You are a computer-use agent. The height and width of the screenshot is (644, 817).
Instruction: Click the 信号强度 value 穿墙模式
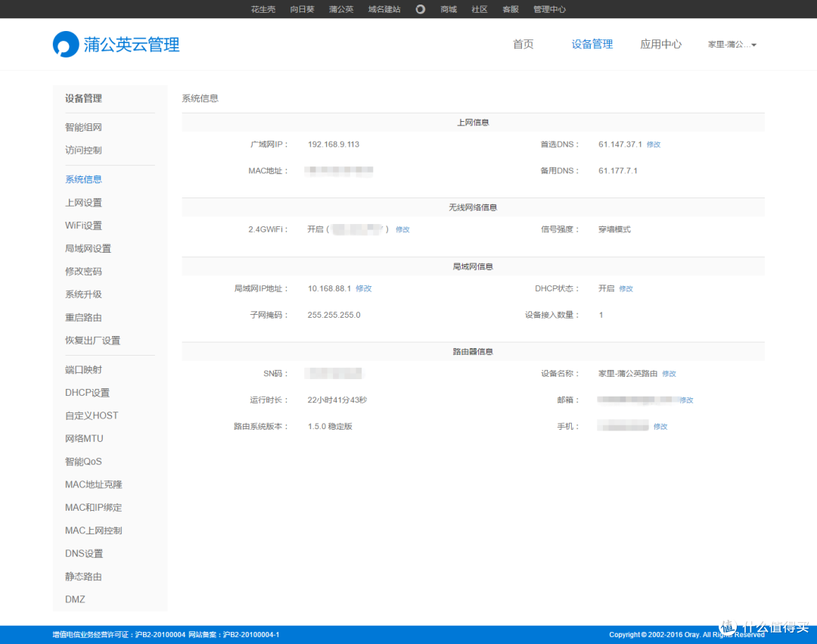pos(614,229)
